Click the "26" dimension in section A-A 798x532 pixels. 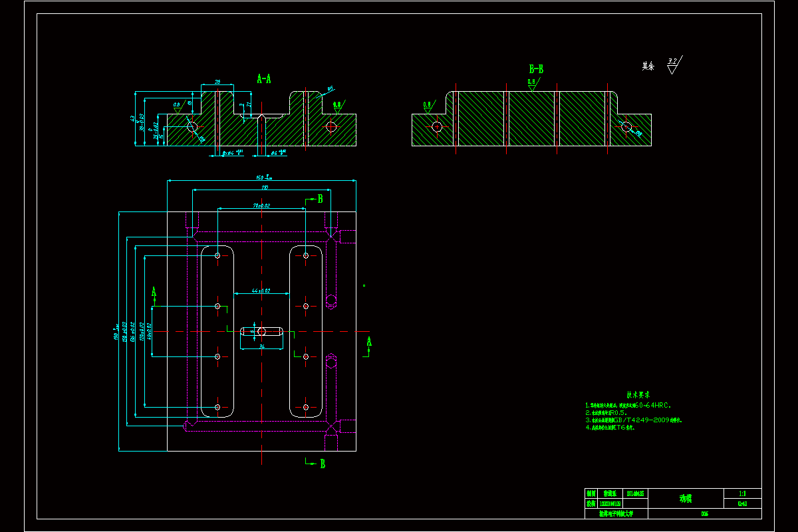coord(217,81)
